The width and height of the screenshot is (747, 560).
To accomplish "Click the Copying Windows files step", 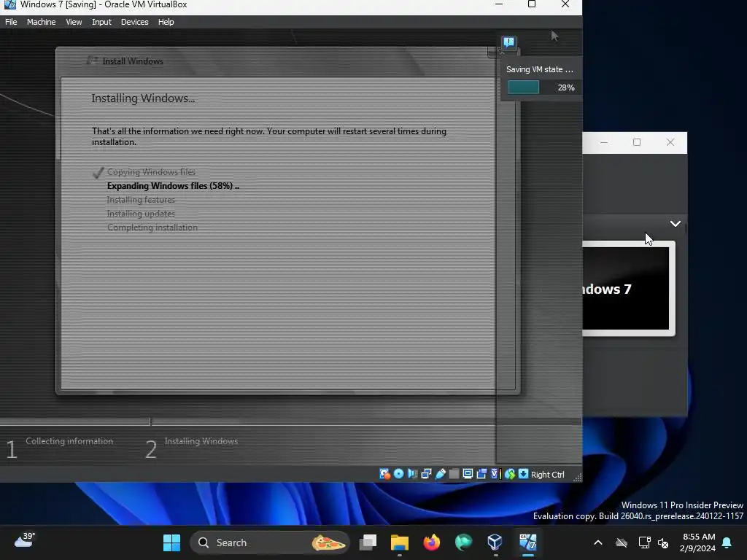I will tap(151, 172).
